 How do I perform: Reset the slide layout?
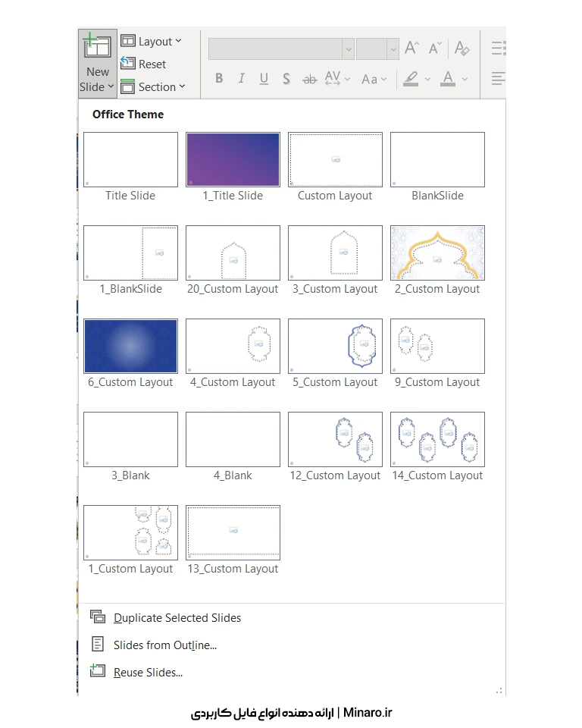(143, 64)
